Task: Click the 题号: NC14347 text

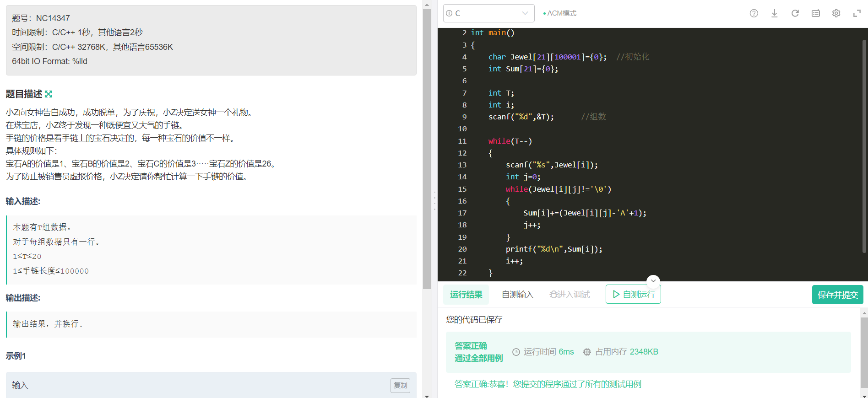Action: [41, 18]
